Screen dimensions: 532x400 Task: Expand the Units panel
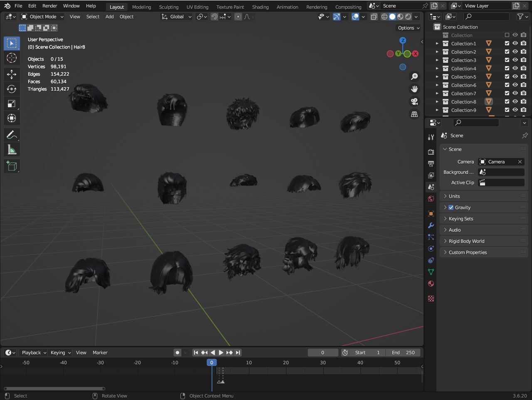[x=454, y=196]
